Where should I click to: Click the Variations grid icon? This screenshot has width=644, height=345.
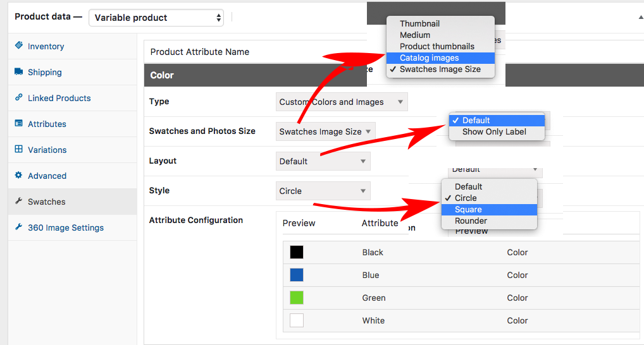18,150
